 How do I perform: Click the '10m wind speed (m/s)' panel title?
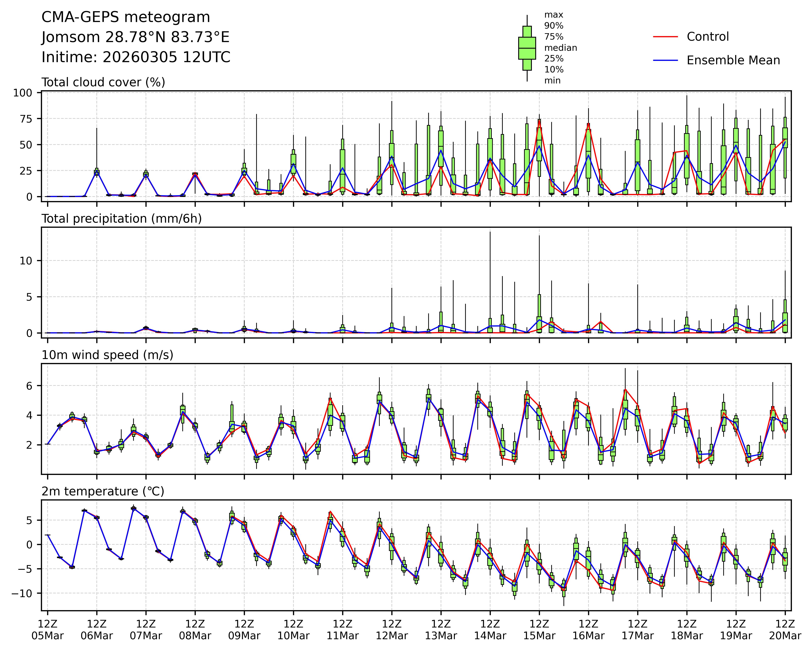107,355
